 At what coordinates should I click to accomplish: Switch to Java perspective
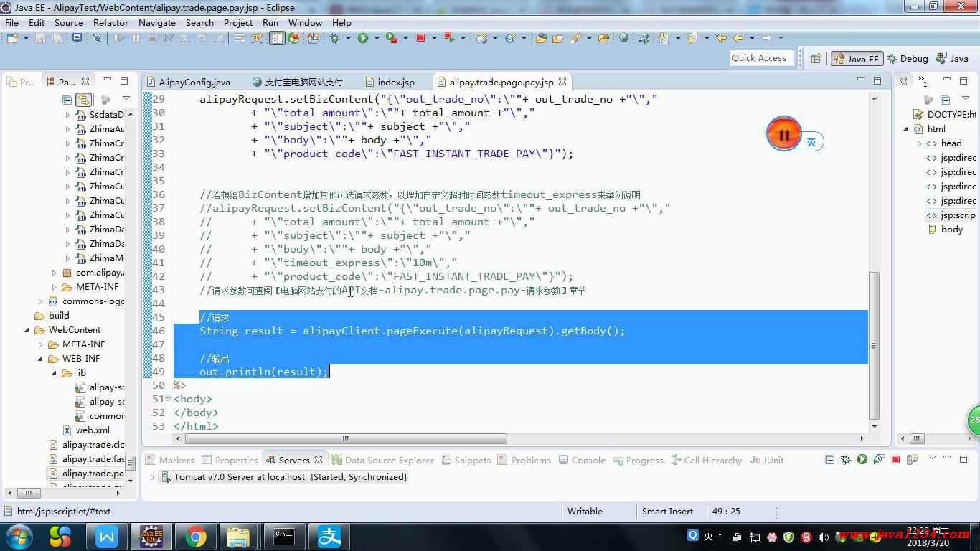click(952, 59)
